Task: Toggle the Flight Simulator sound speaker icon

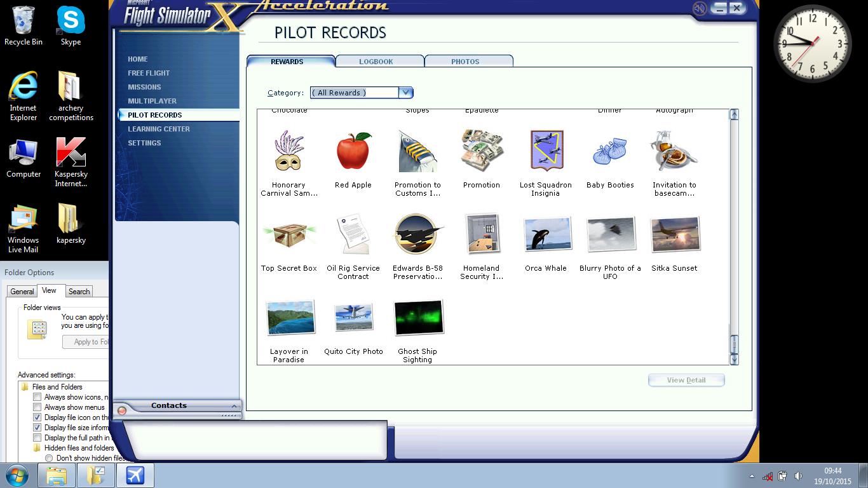Action: point(700,8)
